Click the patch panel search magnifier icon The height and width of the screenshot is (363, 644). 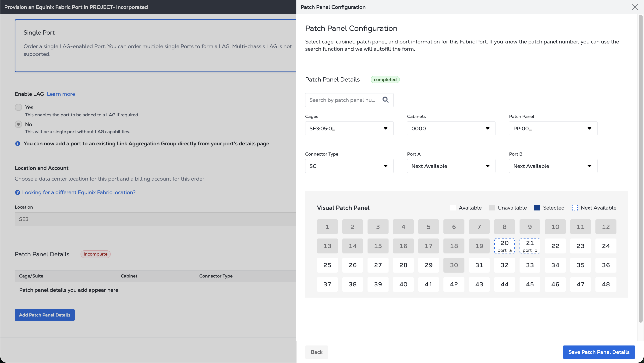coord(386,100)
